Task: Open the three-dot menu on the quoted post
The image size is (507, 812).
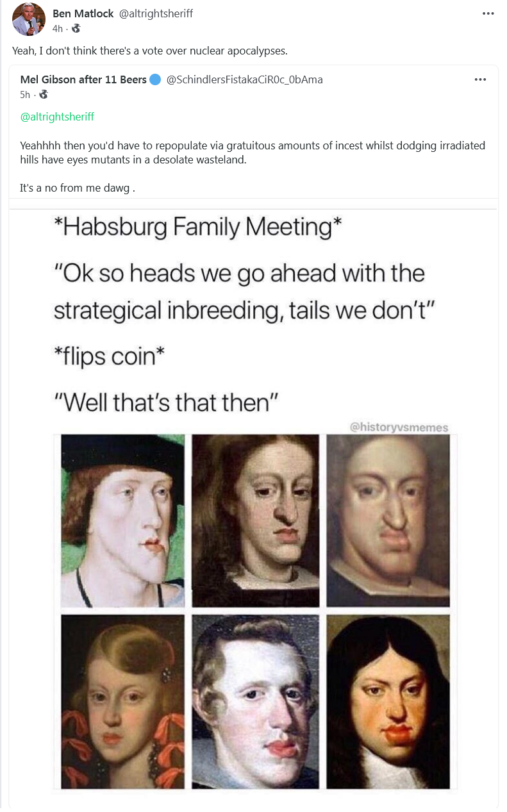Action: pyautogui.click(x=480, y=80)
